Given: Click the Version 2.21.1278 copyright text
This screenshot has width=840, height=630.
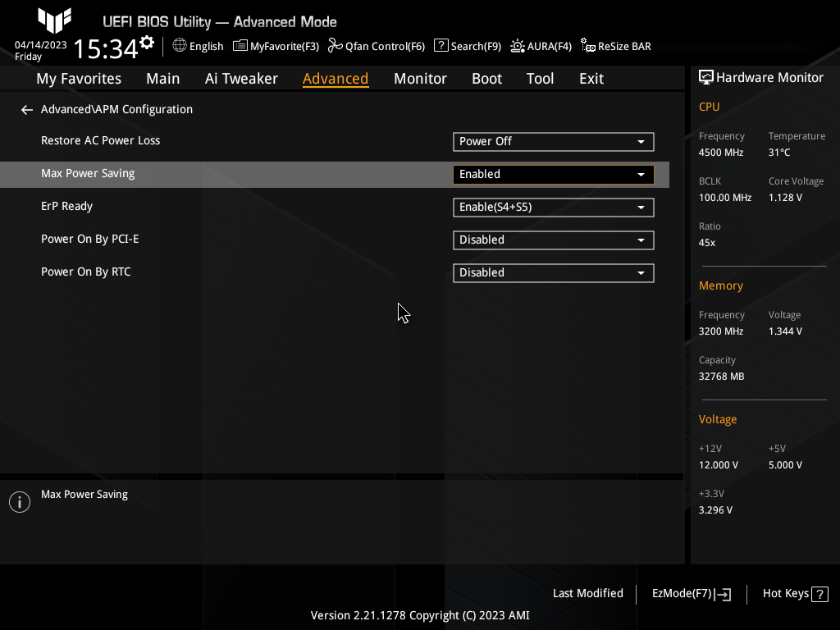Looking at the screenshot, I should 420,615.
